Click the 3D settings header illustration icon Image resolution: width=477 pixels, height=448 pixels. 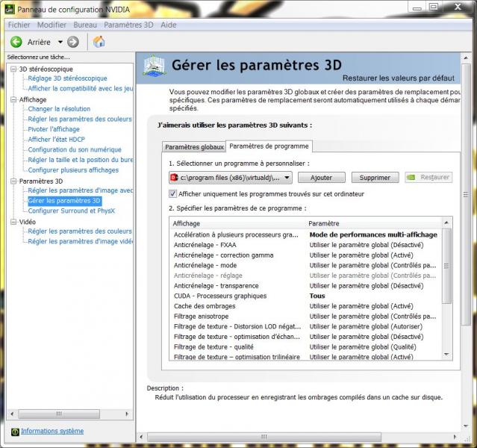click(155, 66)
